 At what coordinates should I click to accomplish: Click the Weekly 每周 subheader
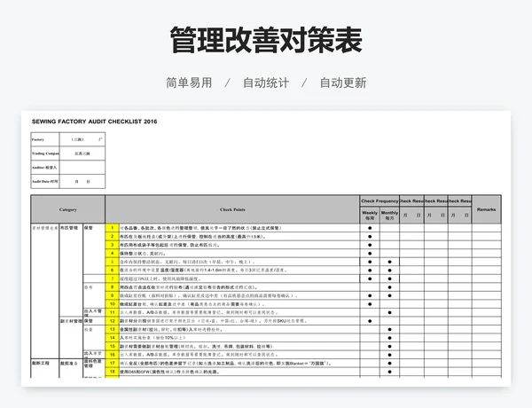click(x=370, y=216)
